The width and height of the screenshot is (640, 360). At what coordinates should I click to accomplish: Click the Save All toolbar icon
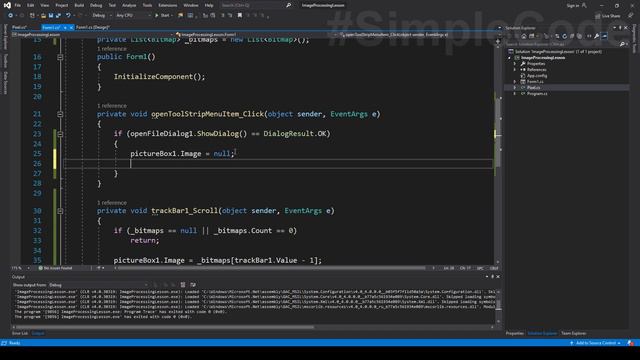(x=58, y=15)
